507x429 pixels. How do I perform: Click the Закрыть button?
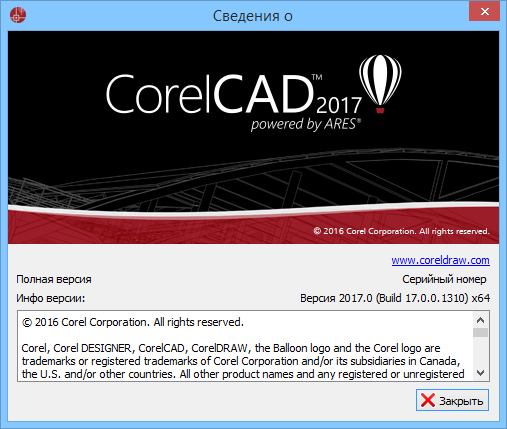[x=452, y=400]
